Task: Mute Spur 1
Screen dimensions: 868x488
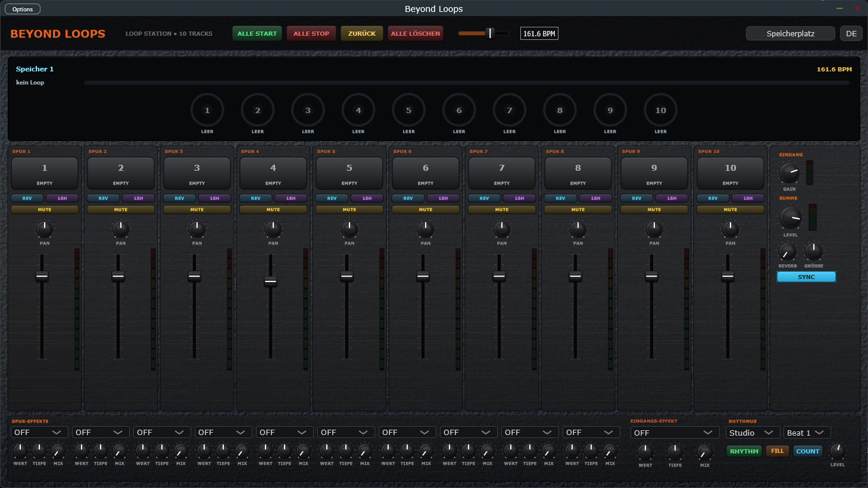Action: point(45,209)
